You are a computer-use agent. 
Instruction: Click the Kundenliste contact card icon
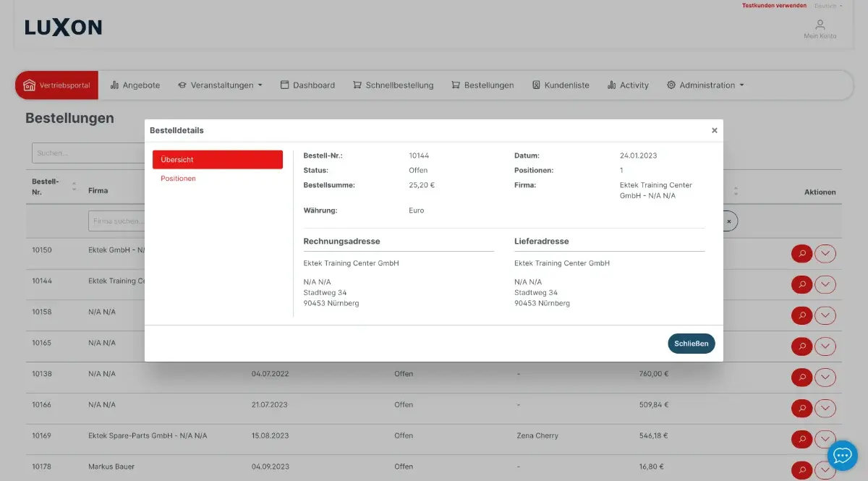coord(535,85)
